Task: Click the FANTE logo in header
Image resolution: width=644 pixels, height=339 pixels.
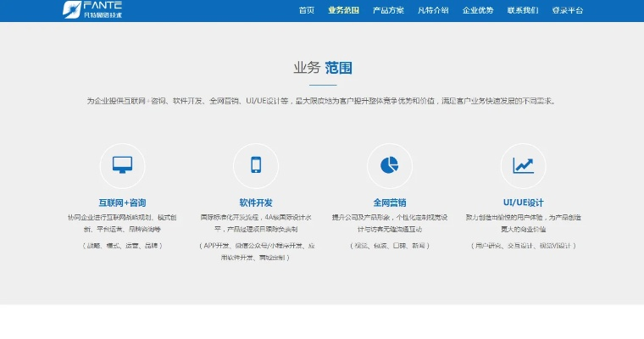Action: click(92, 10)
